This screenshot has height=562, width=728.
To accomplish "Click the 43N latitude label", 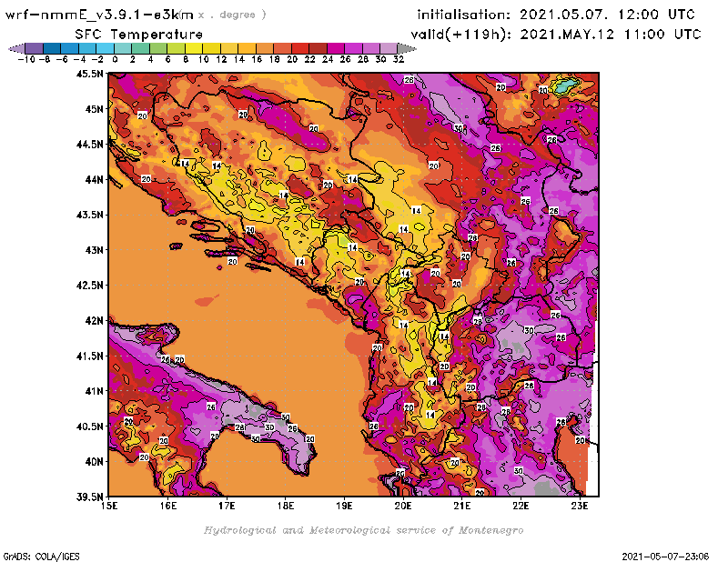I will coord(94,250).
